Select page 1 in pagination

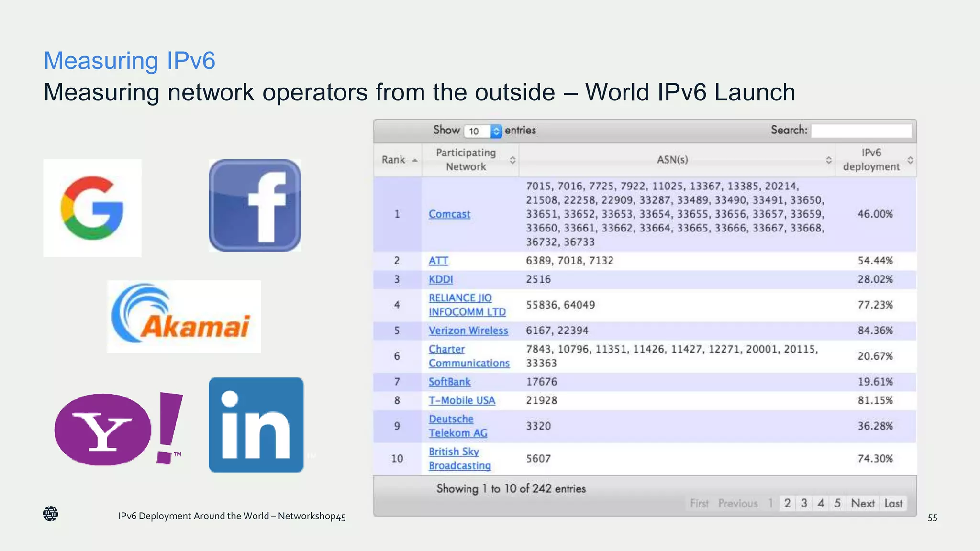coord(770,503)
